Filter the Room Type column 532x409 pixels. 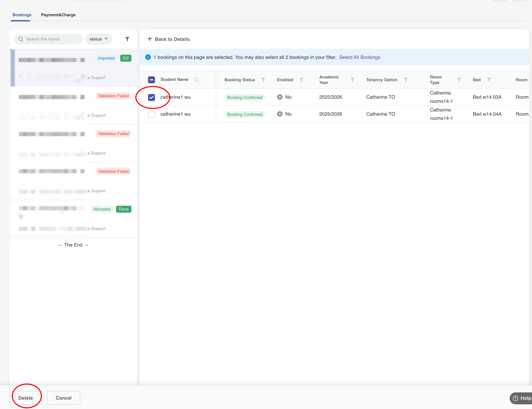coord(459,80)
